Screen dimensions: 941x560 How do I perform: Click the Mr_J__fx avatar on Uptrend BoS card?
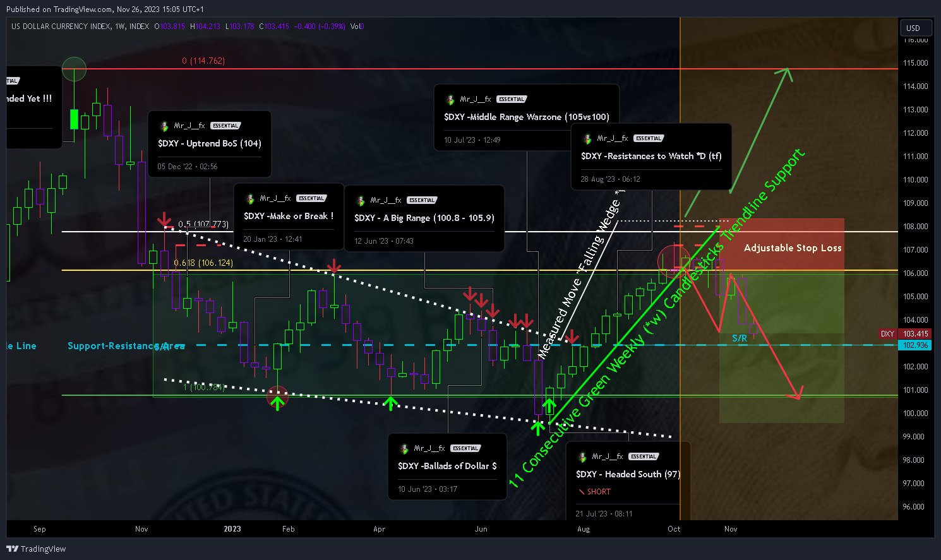[x=164, y=126]
